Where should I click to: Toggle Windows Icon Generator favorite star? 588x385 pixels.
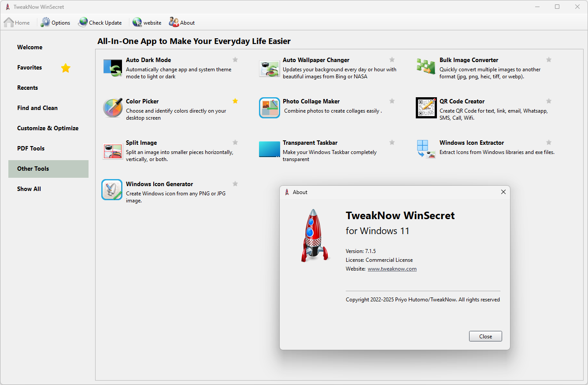point(235,184)
